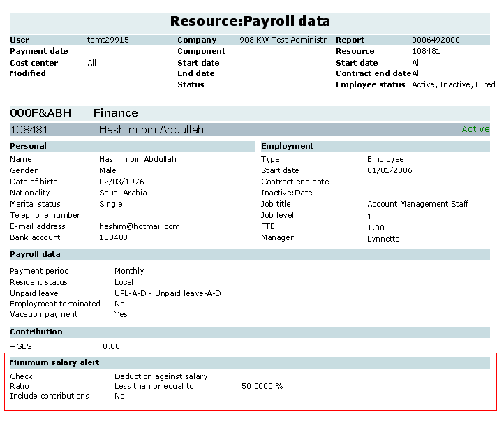This screenshot has height=421, width=504.
Task: Select payment period value "Monthly"
Action: click(x=129, y=271)
